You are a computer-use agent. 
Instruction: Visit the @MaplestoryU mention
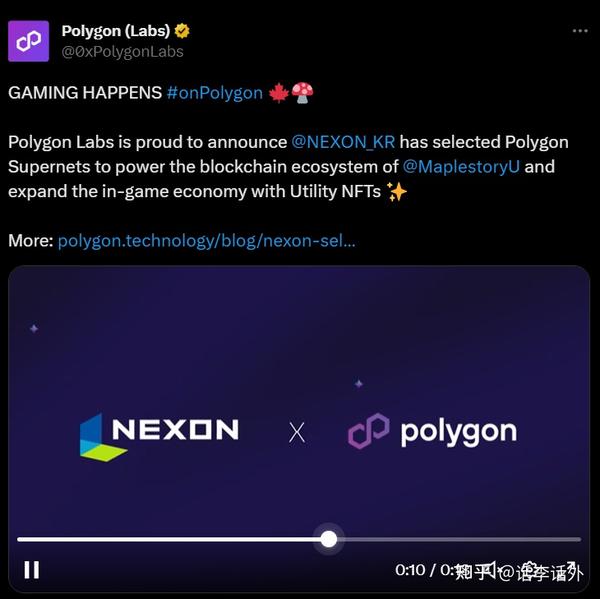click(461, 167)
